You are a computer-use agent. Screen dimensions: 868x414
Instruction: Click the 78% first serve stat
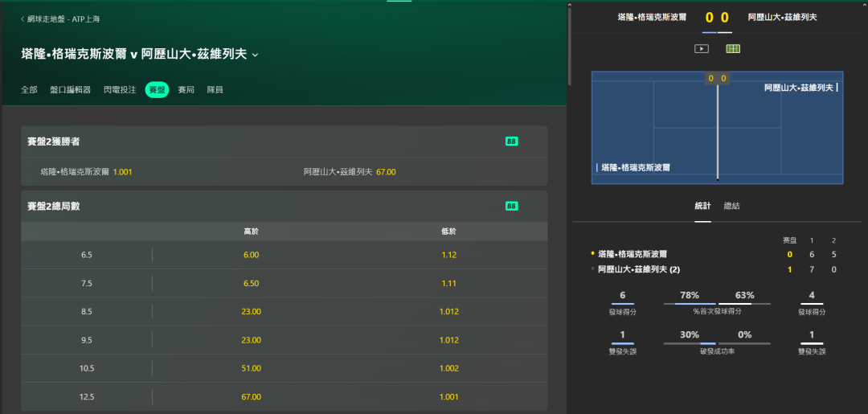pos(689,295)
